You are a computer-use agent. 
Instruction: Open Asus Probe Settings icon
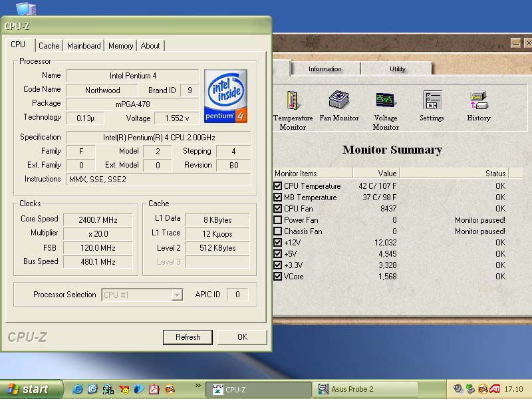pyautogui.click(x=432, y=106)
